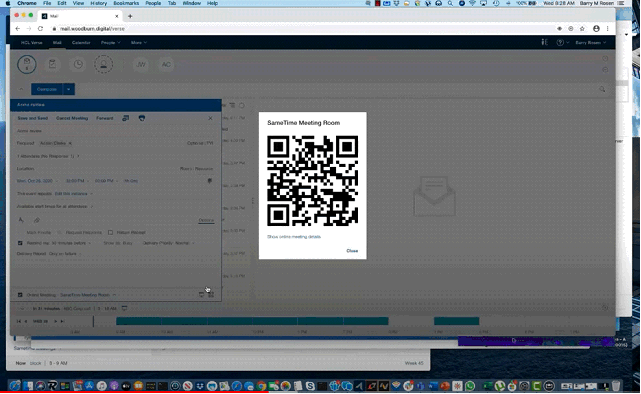Open the end time dropdown
This screenshot has width=641, height=394.
(x=106, y=181)
